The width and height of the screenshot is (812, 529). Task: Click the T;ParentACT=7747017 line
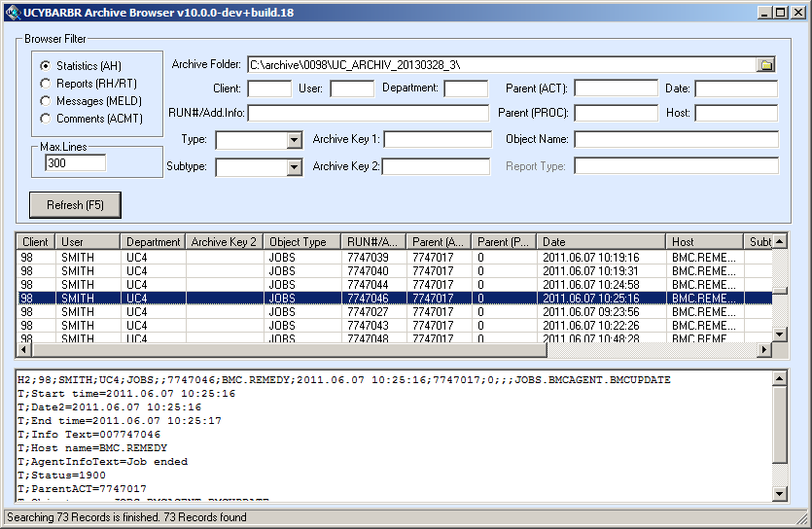coord(82,488)
